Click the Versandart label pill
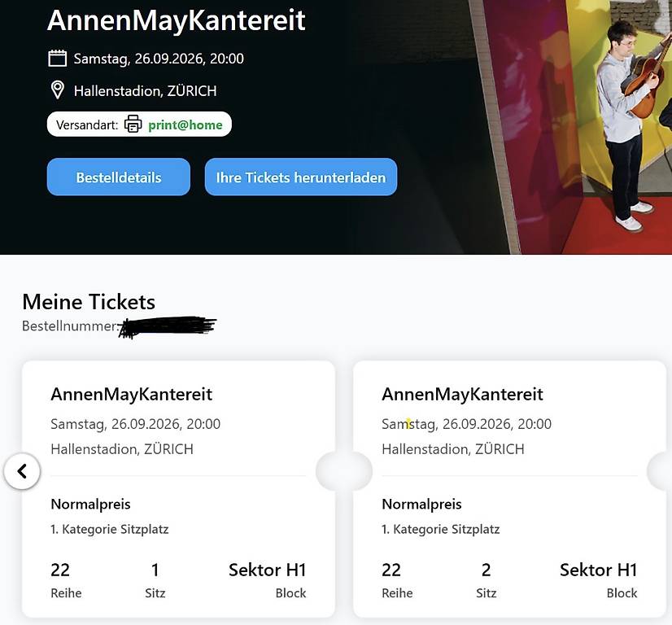672x625 pixels. 139,125
